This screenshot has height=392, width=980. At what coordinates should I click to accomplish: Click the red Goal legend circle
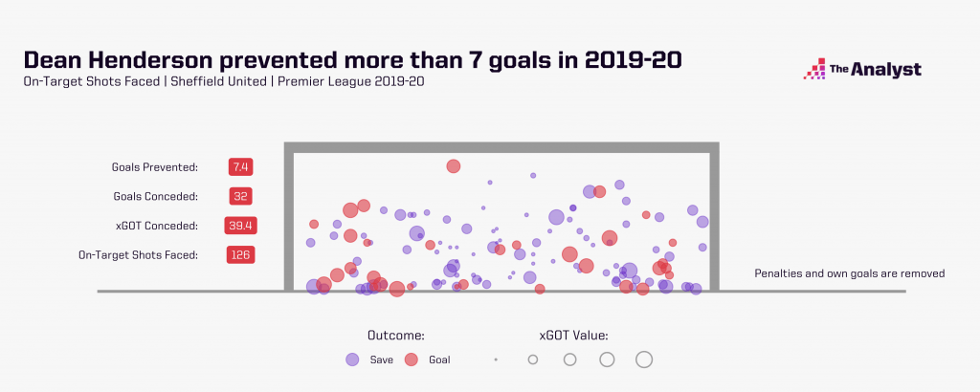(412, 359)
